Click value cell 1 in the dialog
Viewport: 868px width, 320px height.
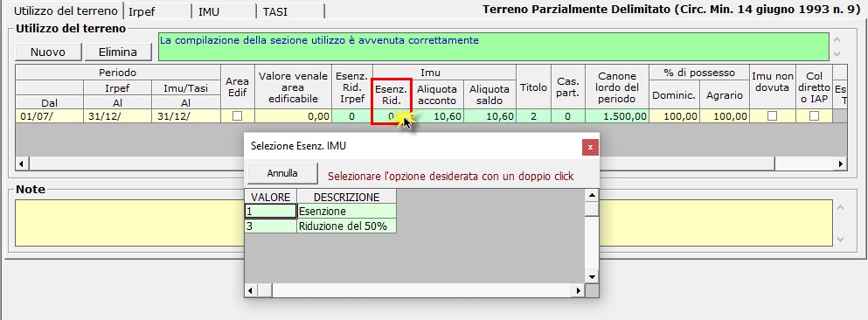click(271, 211)
